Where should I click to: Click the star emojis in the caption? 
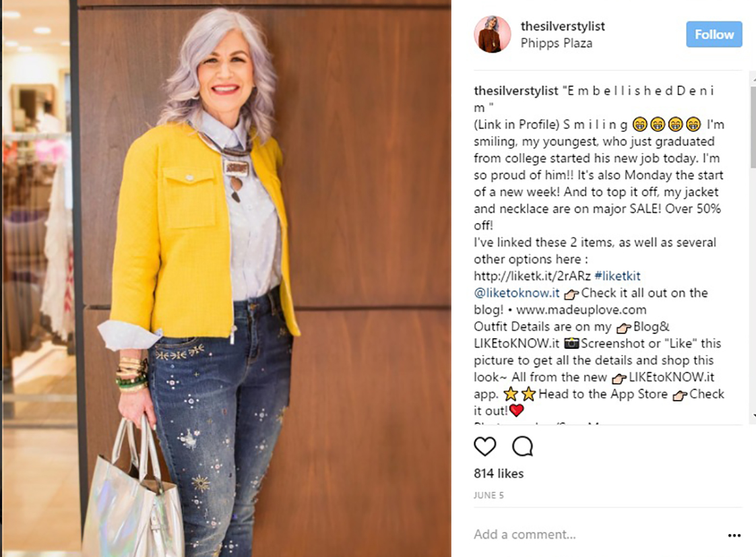[x=519, y=394]
